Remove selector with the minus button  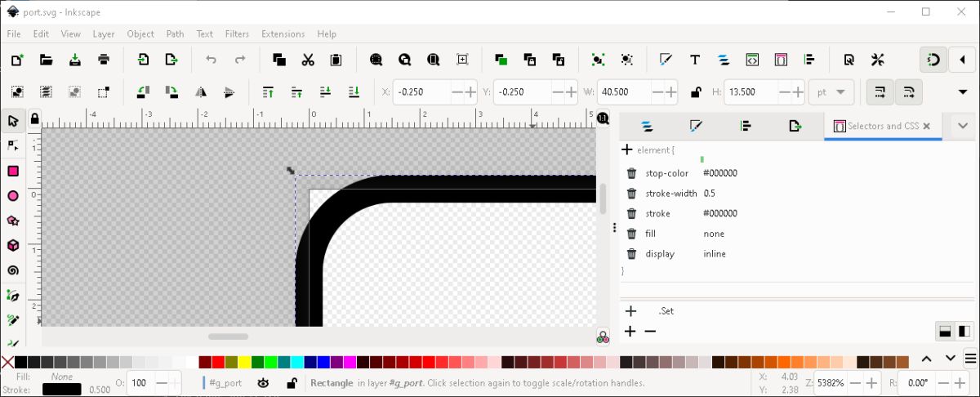(650, 331)
